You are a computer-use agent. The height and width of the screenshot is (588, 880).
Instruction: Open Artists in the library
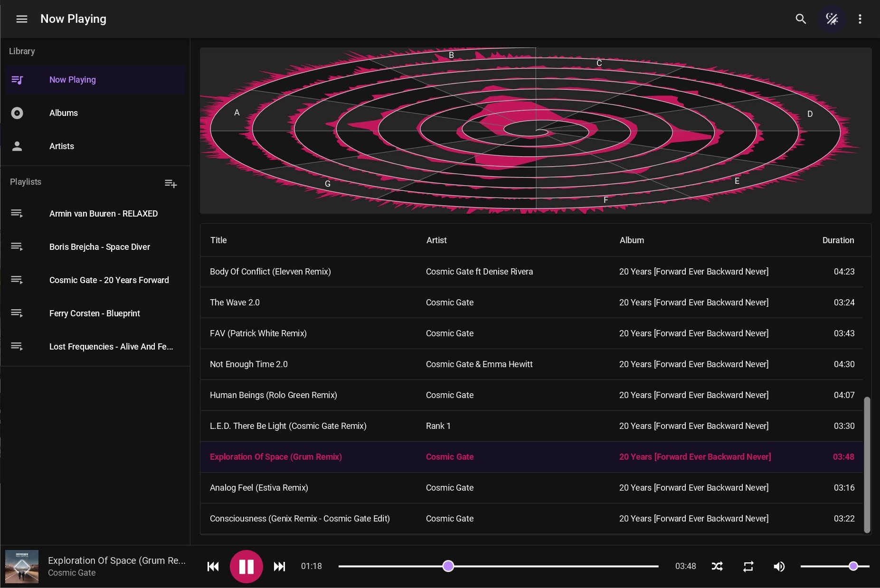point(95,146)
